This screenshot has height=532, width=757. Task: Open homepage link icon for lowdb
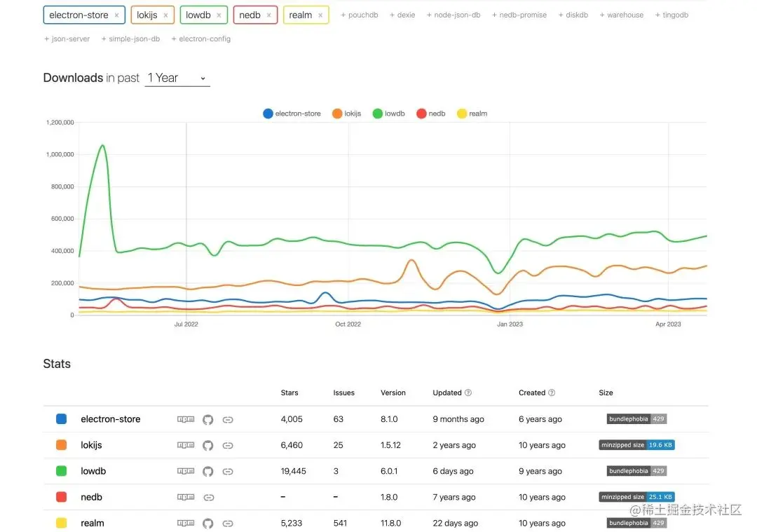click(228, 472)
